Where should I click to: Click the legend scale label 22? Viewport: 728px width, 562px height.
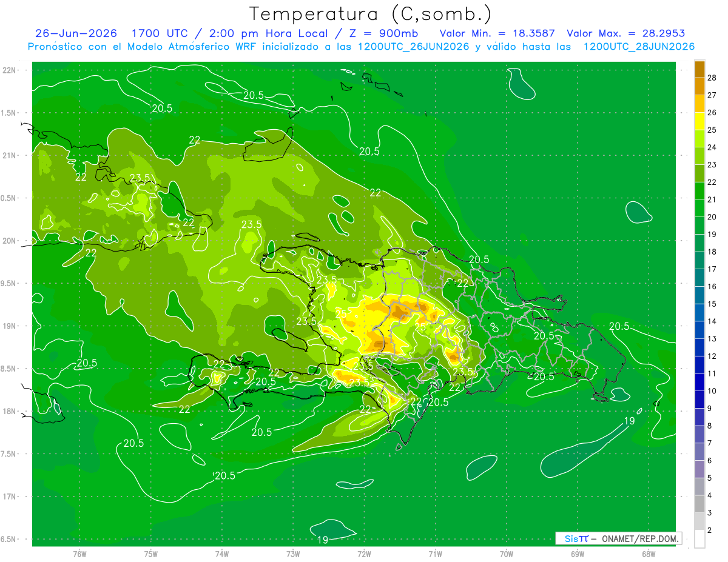(x=712, y=182)
